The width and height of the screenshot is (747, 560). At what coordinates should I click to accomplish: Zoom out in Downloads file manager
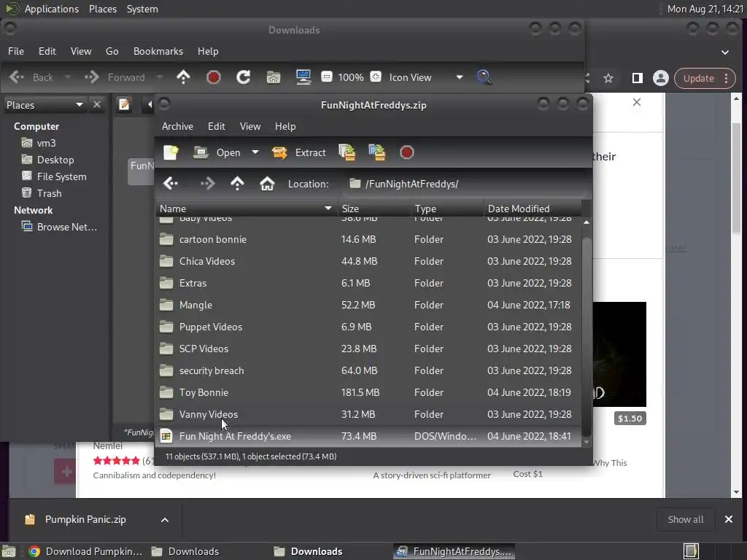point(327,77)
